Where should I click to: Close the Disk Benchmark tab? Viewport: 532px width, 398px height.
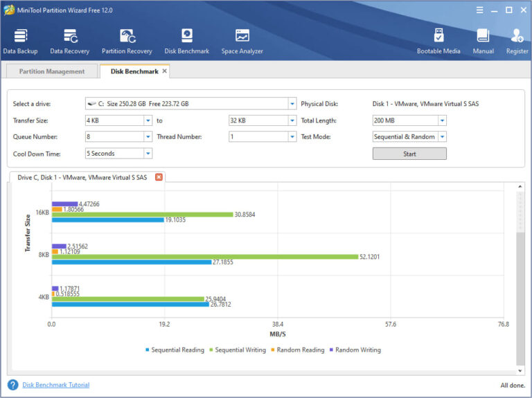tap(165, 71)
